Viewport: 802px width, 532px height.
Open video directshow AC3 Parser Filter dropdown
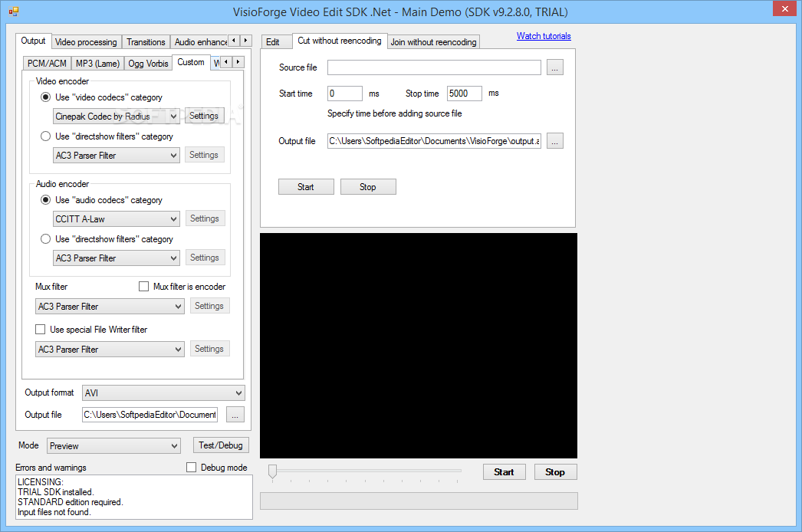pos(116,156)
